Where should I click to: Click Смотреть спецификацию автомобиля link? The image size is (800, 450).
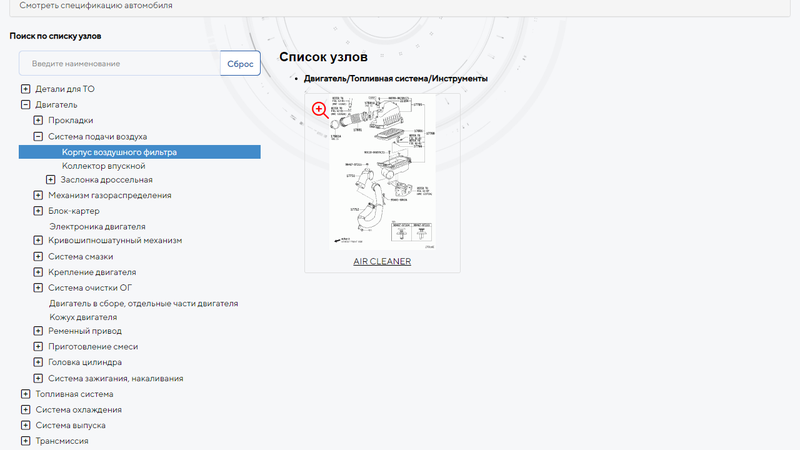tap(96, 5)
